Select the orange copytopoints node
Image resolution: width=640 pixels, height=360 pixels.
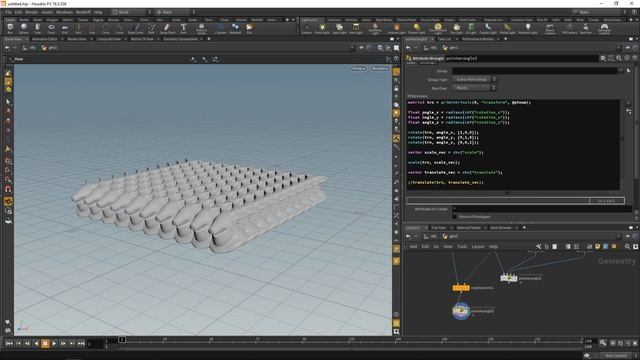point(461,288)
